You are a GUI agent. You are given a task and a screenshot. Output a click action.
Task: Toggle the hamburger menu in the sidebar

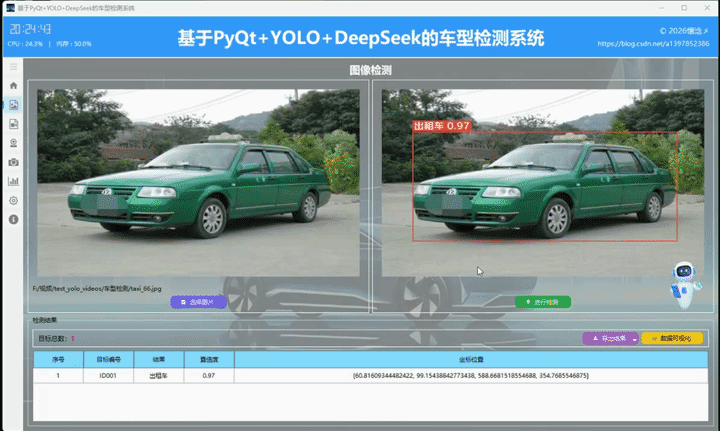pos(13,67)
